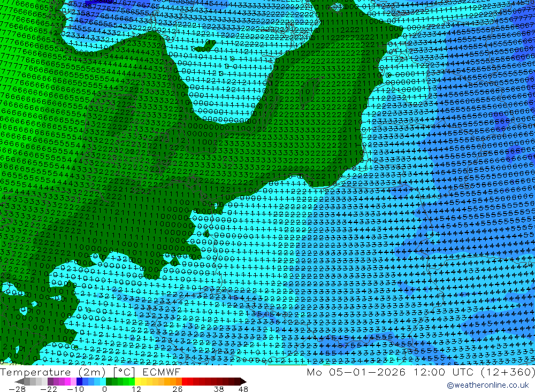Pick the dark blue swatch above -10
Image resolution: width=535 pixels, height=392 pixels.
80,382
